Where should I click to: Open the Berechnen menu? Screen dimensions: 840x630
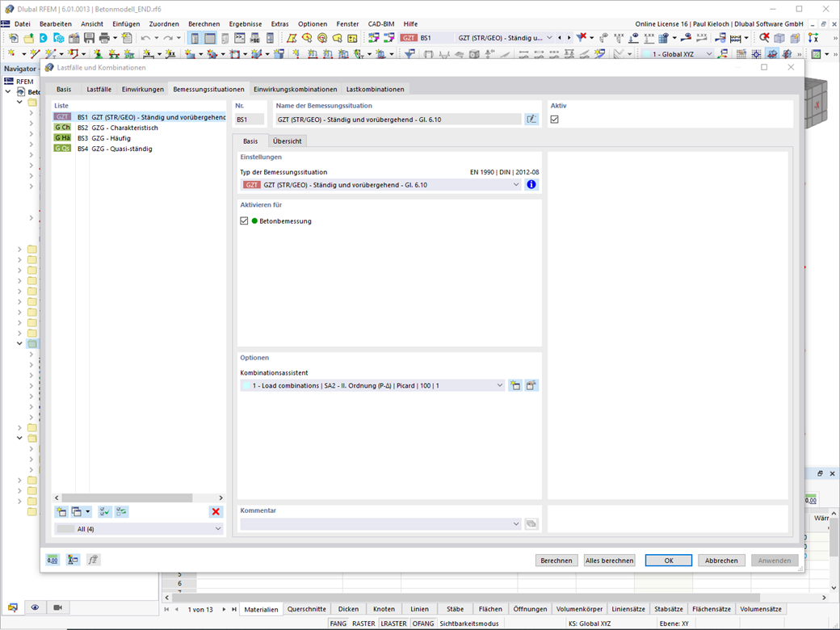(204, 24)
